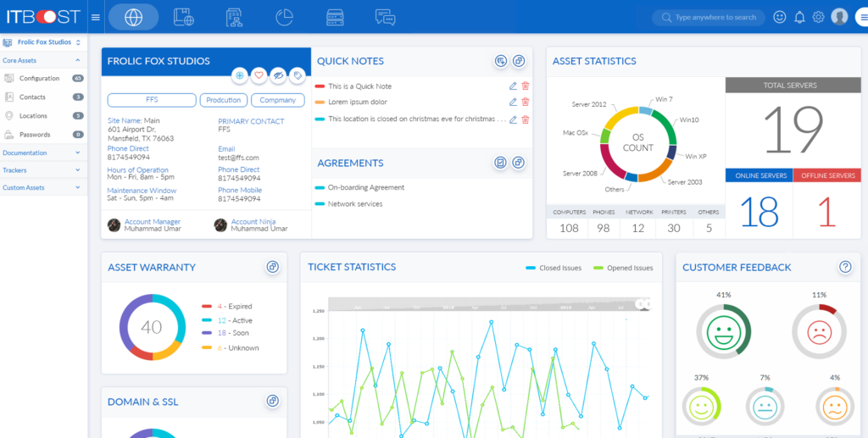The image size is (868, 438).
Task: Click the test@ffs.com email
Action: pos(238,158)
